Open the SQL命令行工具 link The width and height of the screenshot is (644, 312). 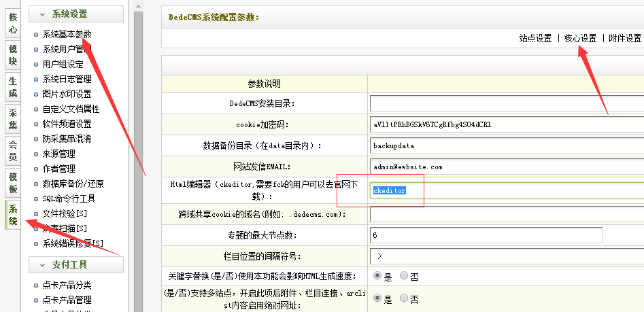69,198
